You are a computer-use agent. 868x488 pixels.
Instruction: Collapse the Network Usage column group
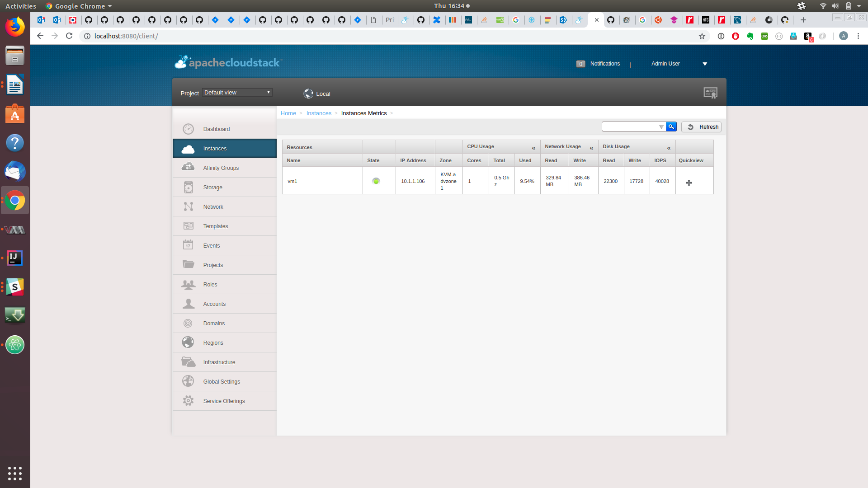click(x=591, y=148)
